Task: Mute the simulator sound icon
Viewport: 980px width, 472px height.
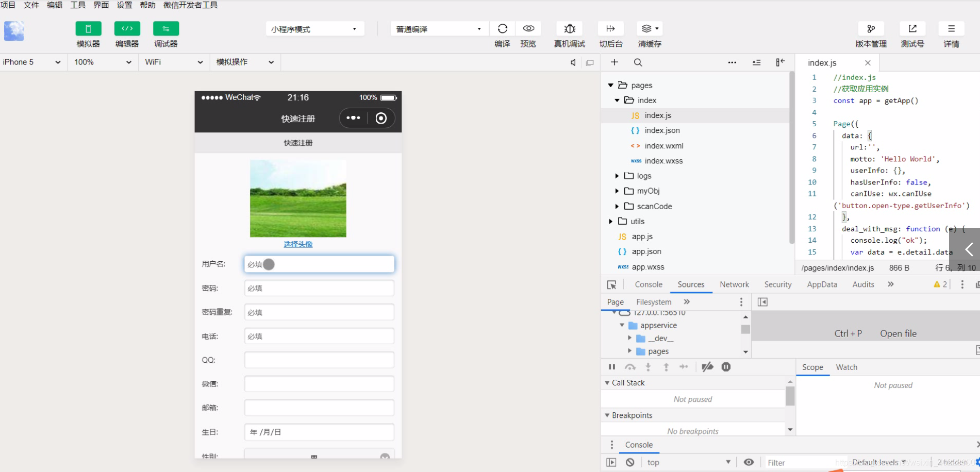Action: (x=573, y=62)
